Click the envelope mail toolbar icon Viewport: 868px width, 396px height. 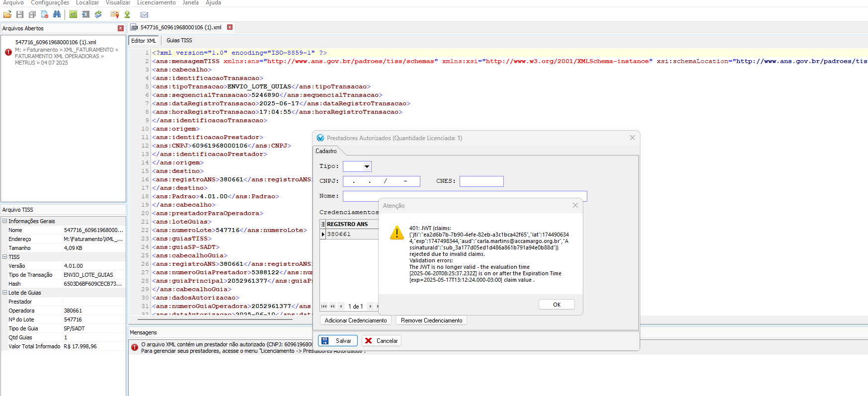click(144, 14)
